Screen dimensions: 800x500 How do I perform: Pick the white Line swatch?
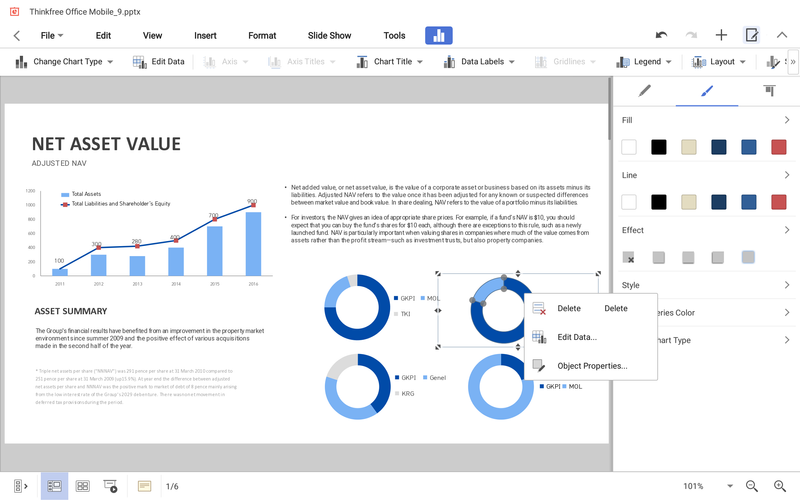coord(629,202)
